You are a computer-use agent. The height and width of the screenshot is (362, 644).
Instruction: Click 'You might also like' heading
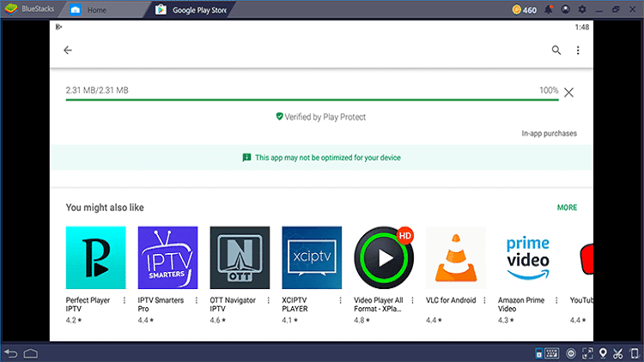tap(105, 208)
